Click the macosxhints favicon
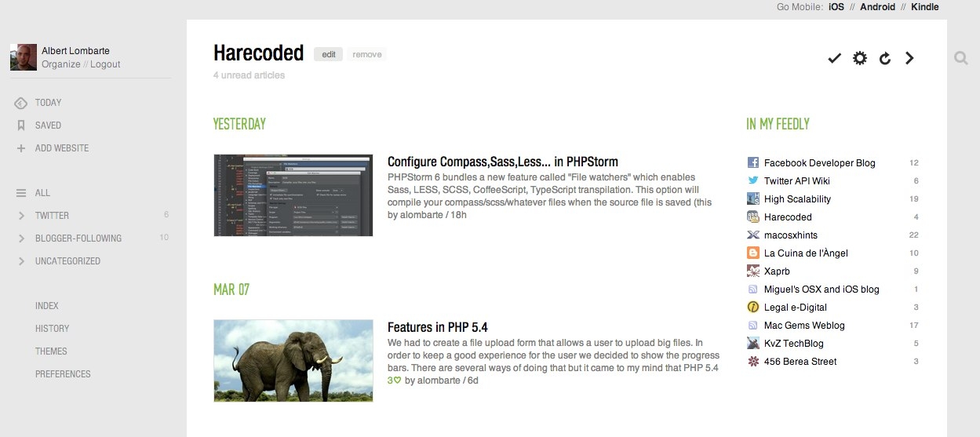Screen dimensions: 980x437 [x=753, y=235]
